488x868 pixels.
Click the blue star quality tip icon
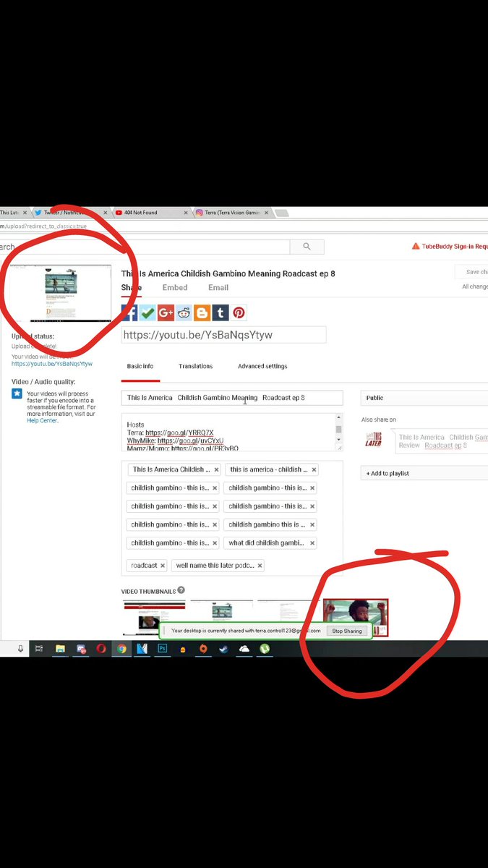[17, 393]
